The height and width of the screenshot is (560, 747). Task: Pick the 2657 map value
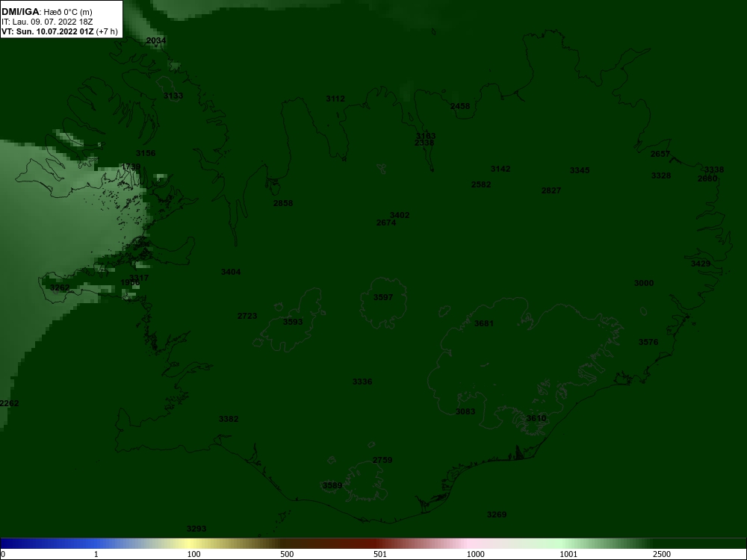(x=660, y=154)
